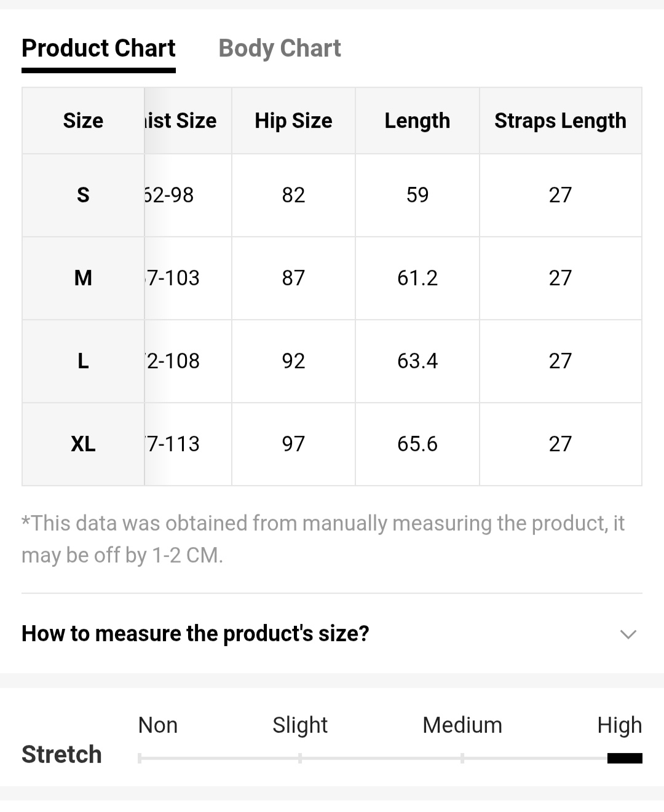Click the XL length value 65.6
The height and width of the screenshot is (812, 664).
417,444
